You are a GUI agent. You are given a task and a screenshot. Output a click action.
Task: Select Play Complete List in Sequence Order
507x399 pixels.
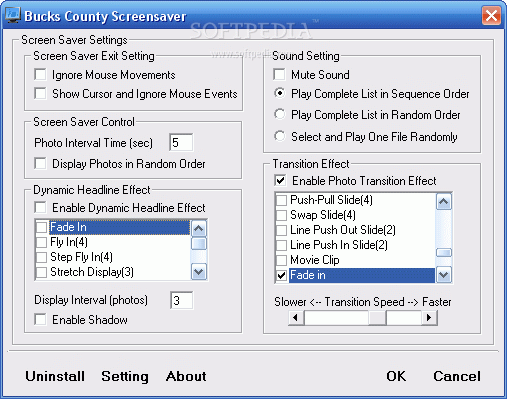279,93
